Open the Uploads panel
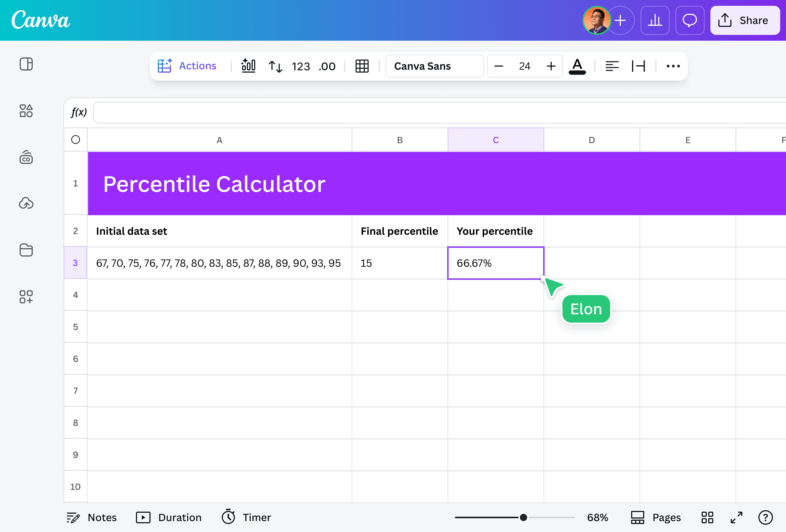Viewport: 786px width, 532px height. [26, 203]
